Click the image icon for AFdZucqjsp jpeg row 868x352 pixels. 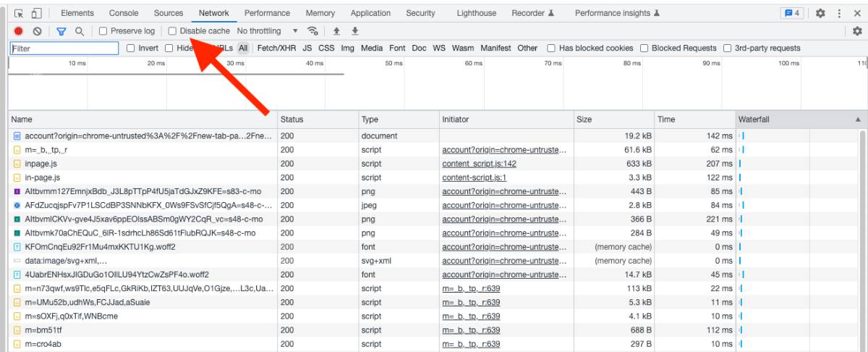click(17, 205)
